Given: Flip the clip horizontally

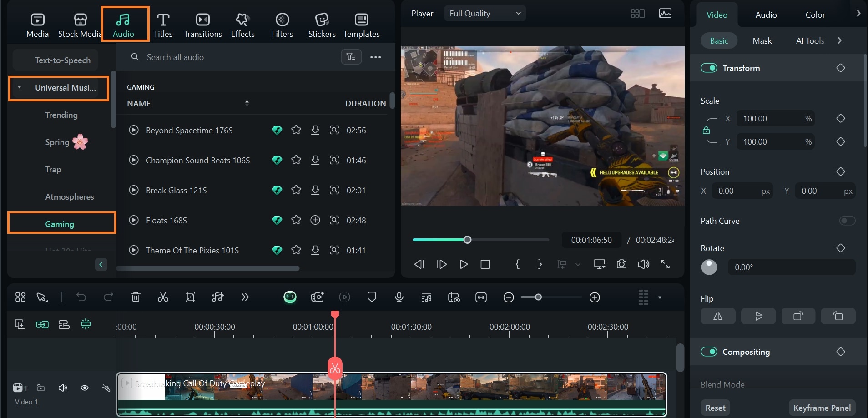Looking at the screenshot, I should (718, 316).
